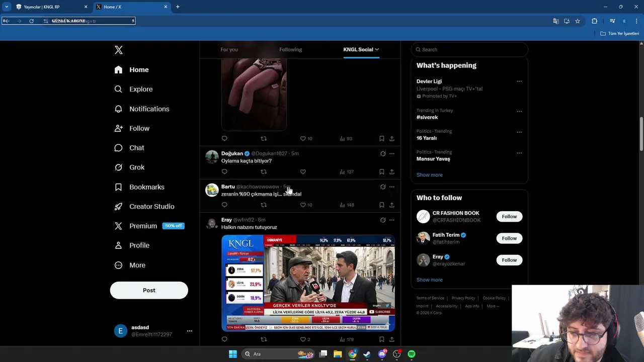The image size is (644, 362).
Task: Open Windows Start menu
Action: [x=232, y=354]
